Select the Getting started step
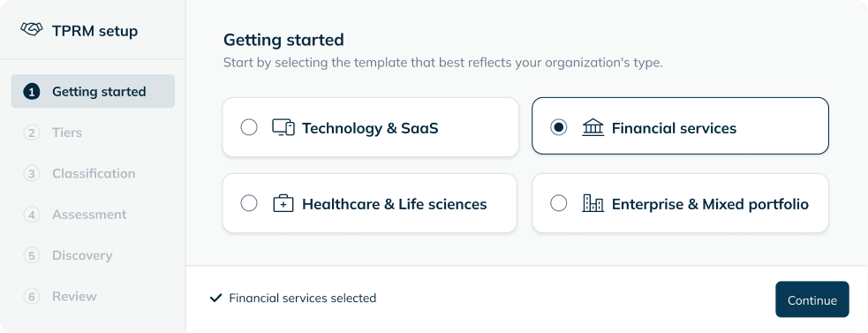 pyautogui.click(x=93, y=92)
